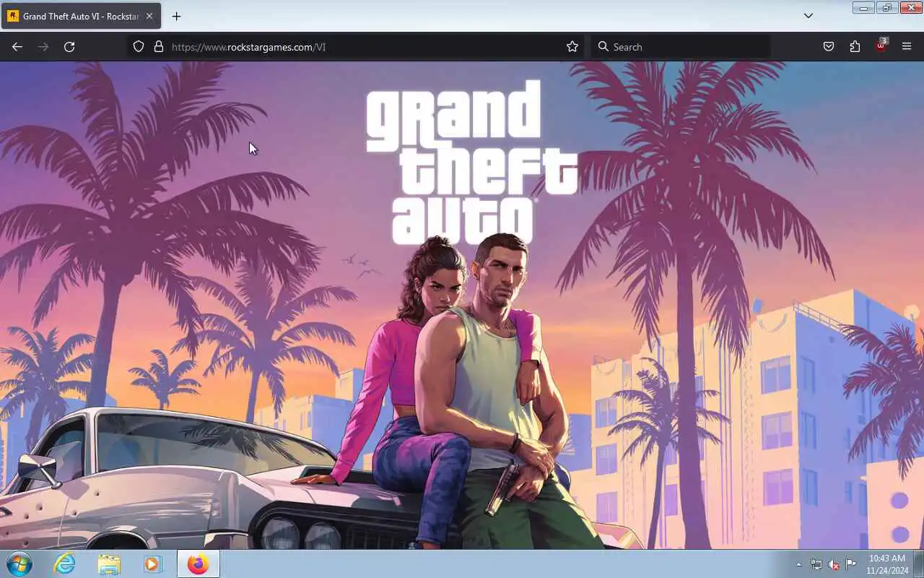Screen dimensions: 924x578
Task: Open the uBlock Origin extension icon
Action: pyautogui.click(x=881, y=46)
